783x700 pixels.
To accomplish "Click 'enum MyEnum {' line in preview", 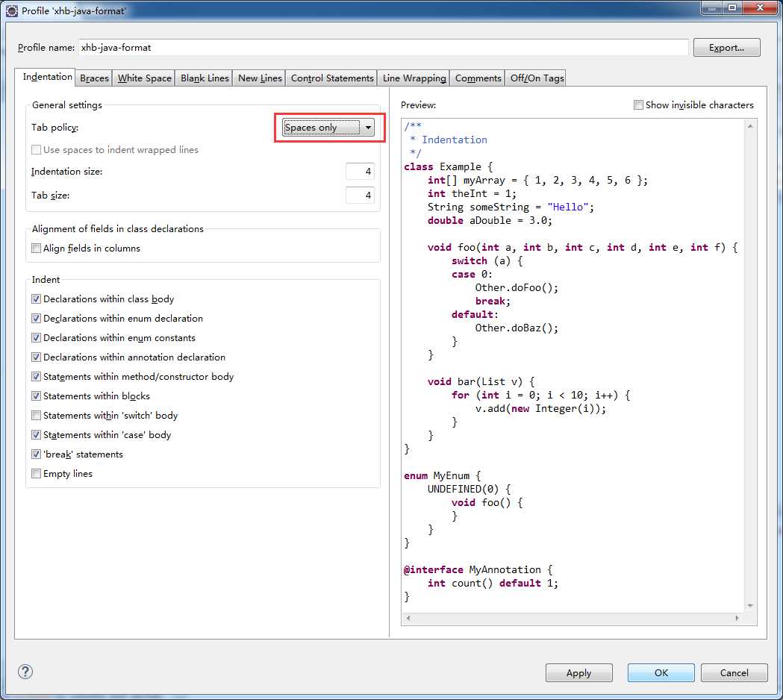I will [443, 476].
